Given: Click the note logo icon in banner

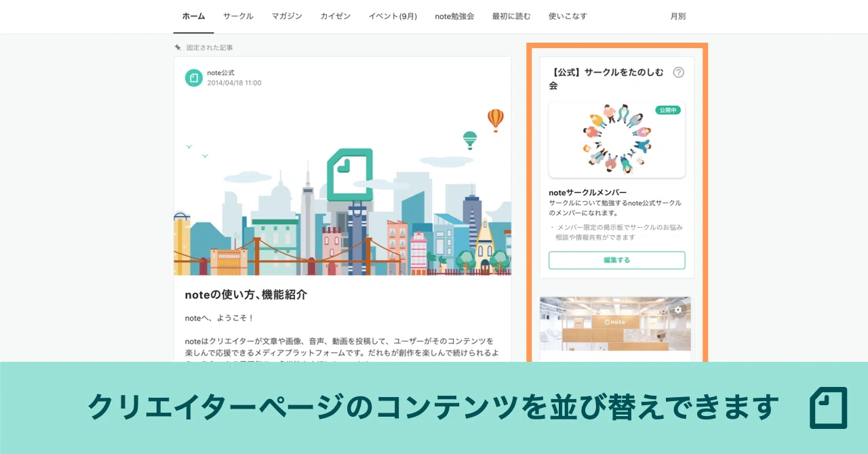Looking at the screenshot, I should pos(829,408).
